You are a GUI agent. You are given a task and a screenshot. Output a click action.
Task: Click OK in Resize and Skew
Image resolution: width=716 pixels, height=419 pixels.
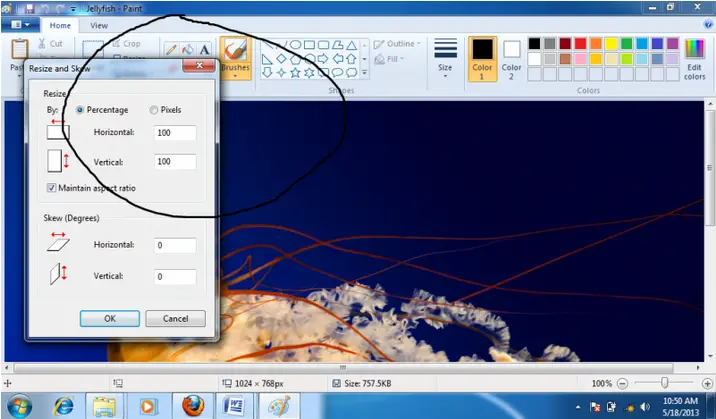pos(110,319)
